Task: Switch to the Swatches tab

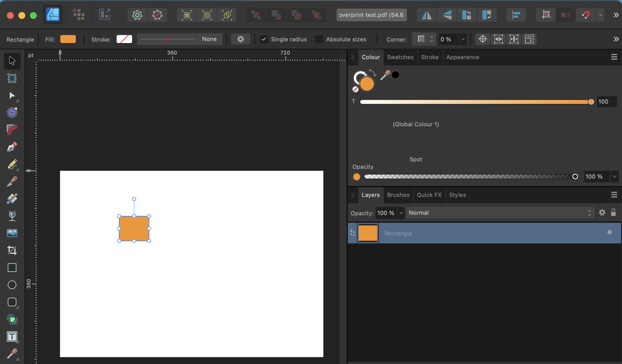Action: pyautogui.click(x=400, y=57)
